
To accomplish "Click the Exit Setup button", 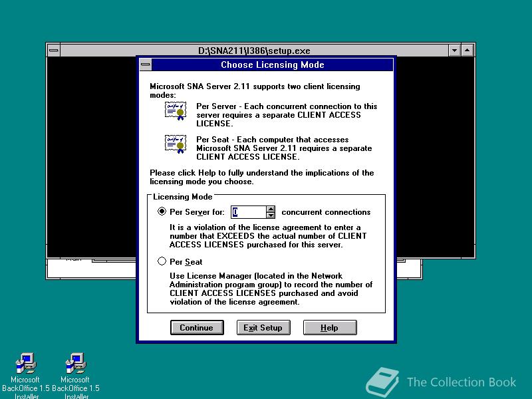I will click(263, 327).
